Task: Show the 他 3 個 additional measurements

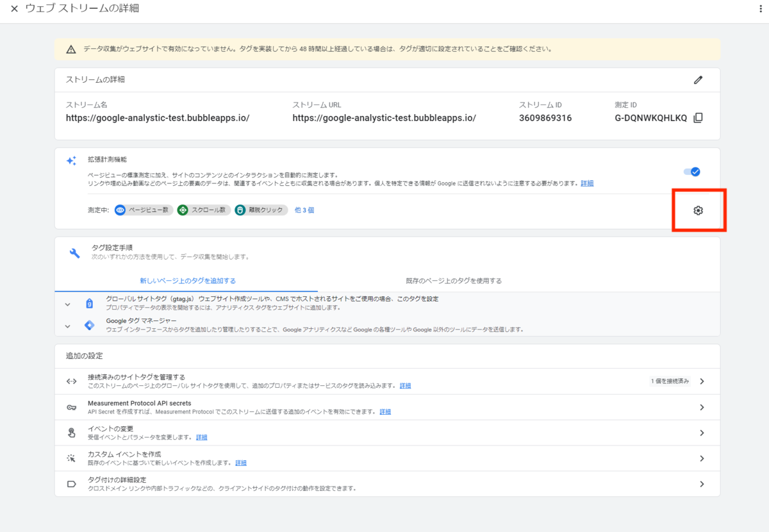Action: tap(304, 210)
